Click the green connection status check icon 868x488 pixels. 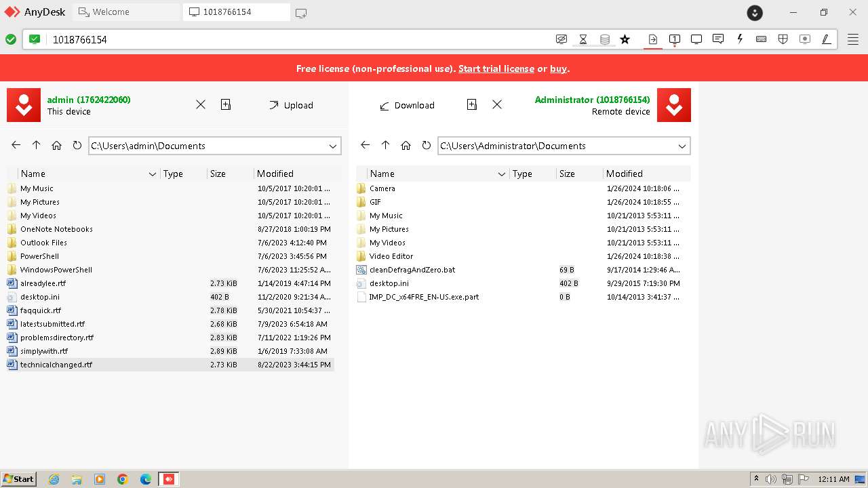click(x=11, y=39)
